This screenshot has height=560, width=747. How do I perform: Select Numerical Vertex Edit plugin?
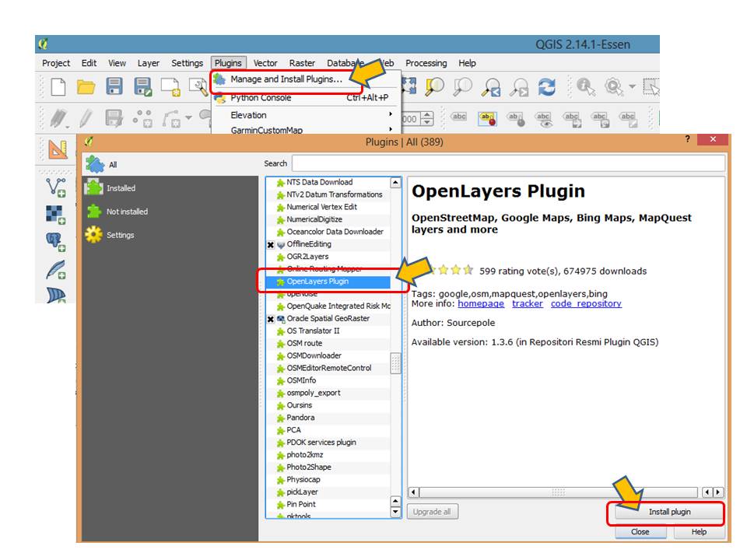(328, 207)
